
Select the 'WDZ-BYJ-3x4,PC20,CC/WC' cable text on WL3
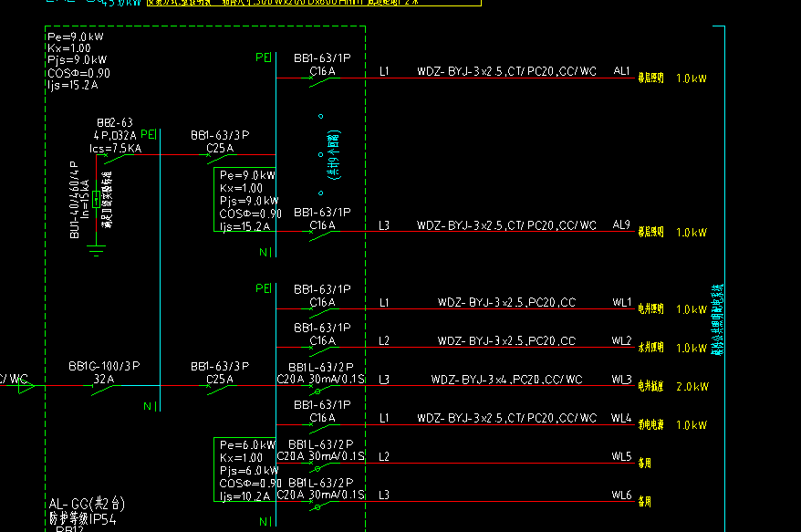pos(506,380)
